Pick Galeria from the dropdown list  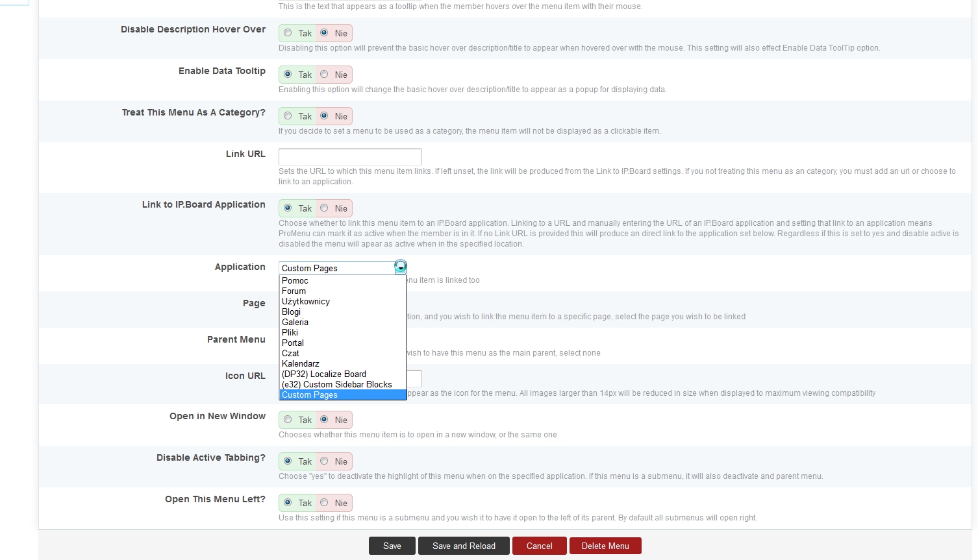(295, 322)
